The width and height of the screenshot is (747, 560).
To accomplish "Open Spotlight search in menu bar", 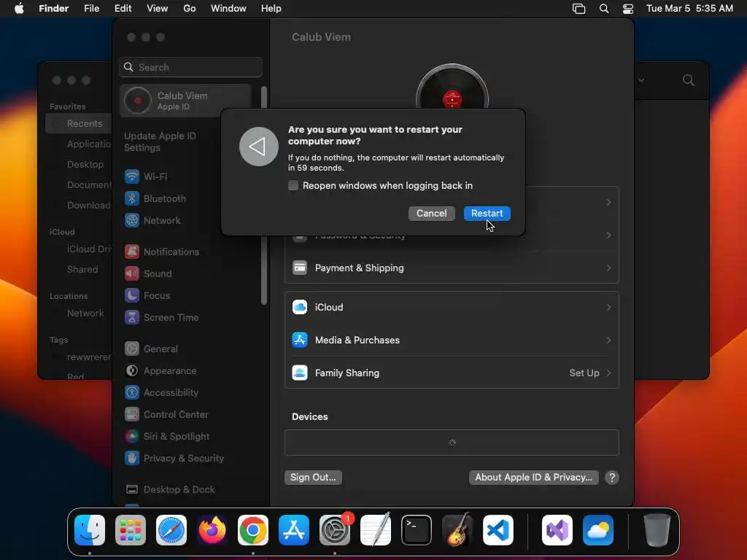I will click(x=603, y=9).
